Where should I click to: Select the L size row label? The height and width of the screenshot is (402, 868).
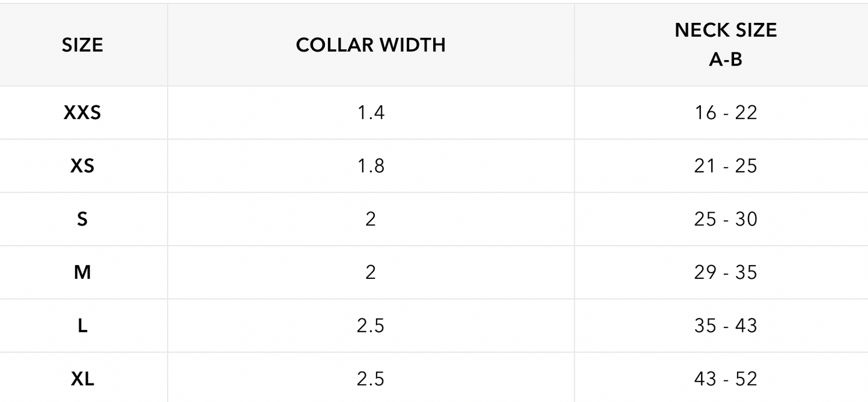point(82,325)
